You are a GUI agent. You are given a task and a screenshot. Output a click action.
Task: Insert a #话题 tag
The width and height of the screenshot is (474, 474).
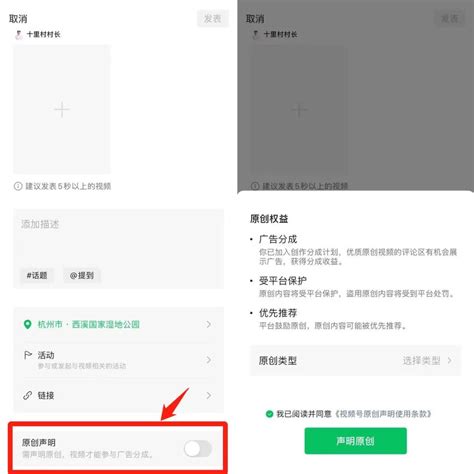(37, 275)
